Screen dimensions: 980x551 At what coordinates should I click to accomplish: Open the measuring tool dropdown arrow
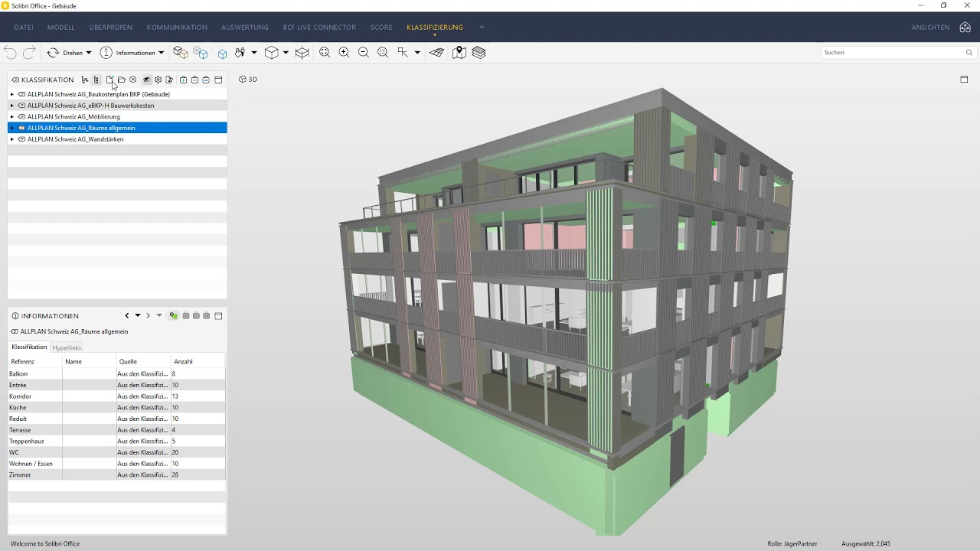click(x=417, y=53)
